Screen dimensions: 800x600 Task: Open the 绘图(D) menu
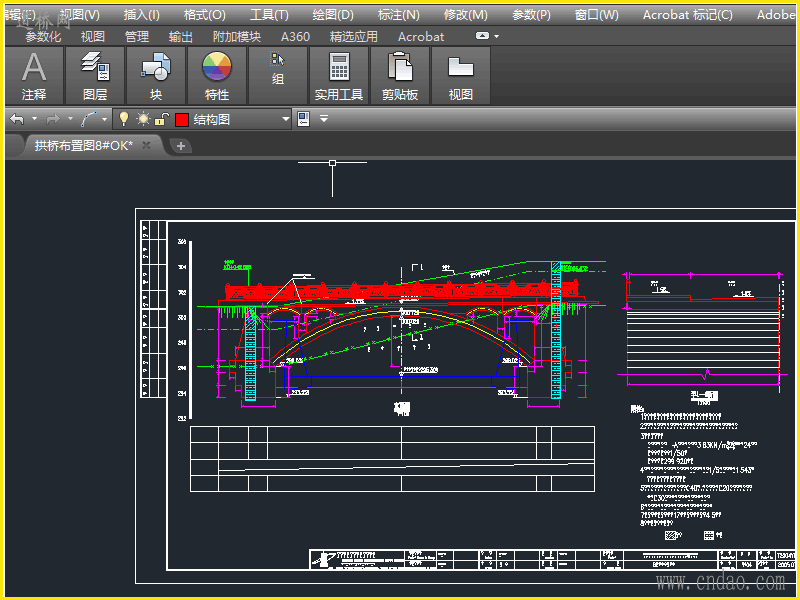pyautogui.click(x=333, y=15)
